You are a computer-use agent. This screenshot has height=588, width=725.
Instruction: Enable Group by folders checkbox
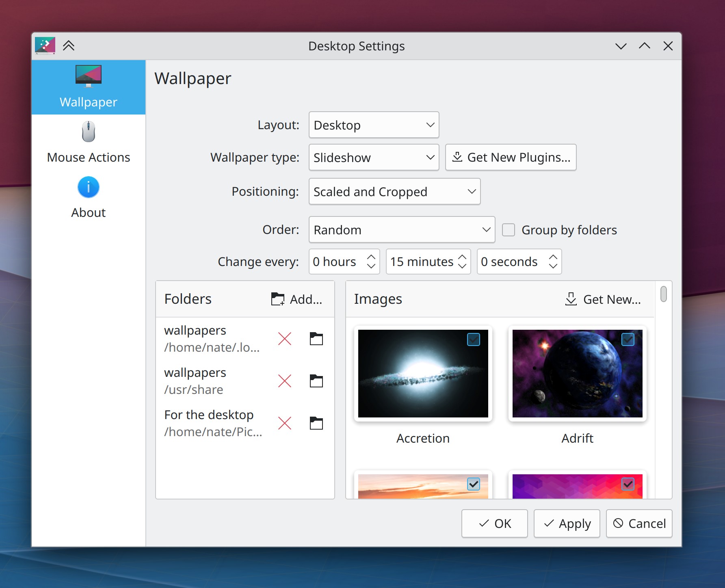coord(509,230)
